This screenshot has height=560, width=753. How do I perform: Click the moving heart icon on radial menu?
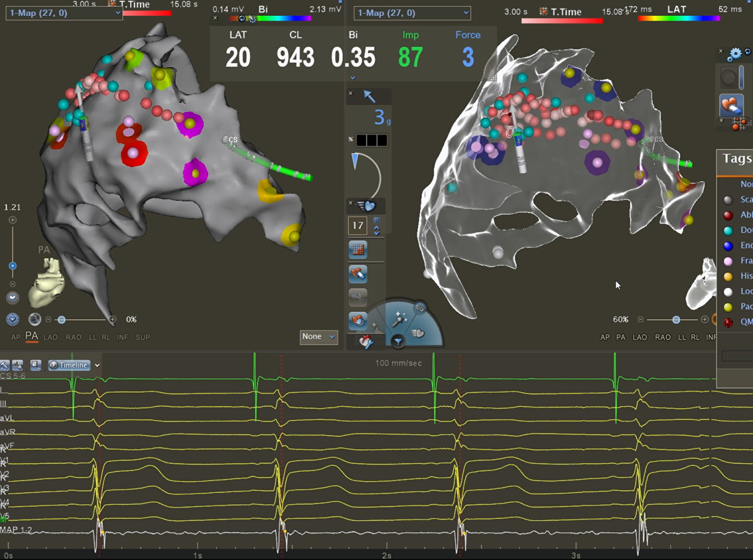tap(418, 332)
